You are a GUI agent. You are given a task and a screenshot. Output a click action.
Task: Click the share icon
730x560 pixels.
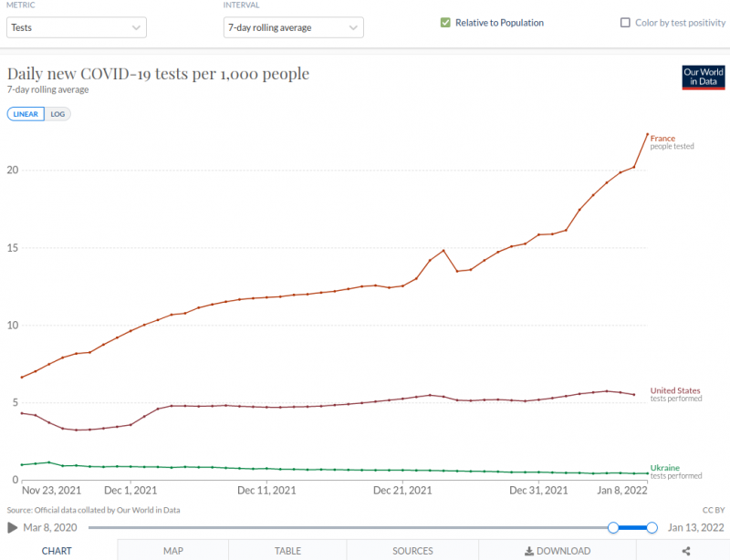coord(686,551)
